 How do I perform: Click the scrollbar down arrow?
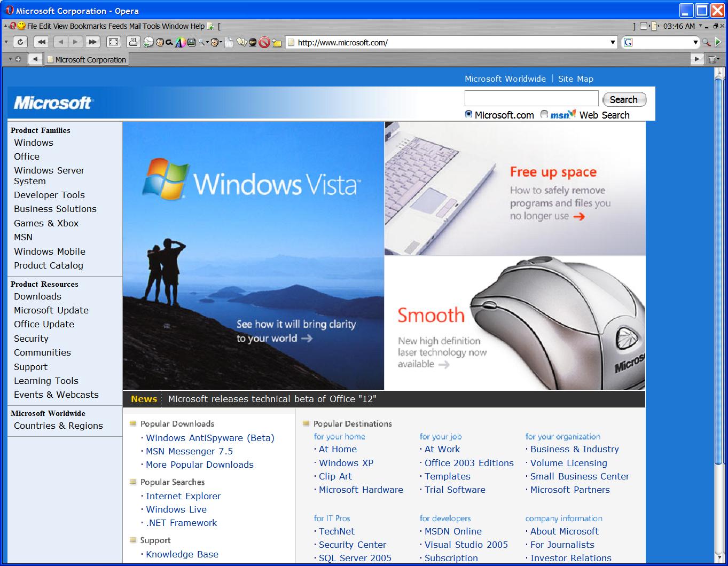coord(719,557)
